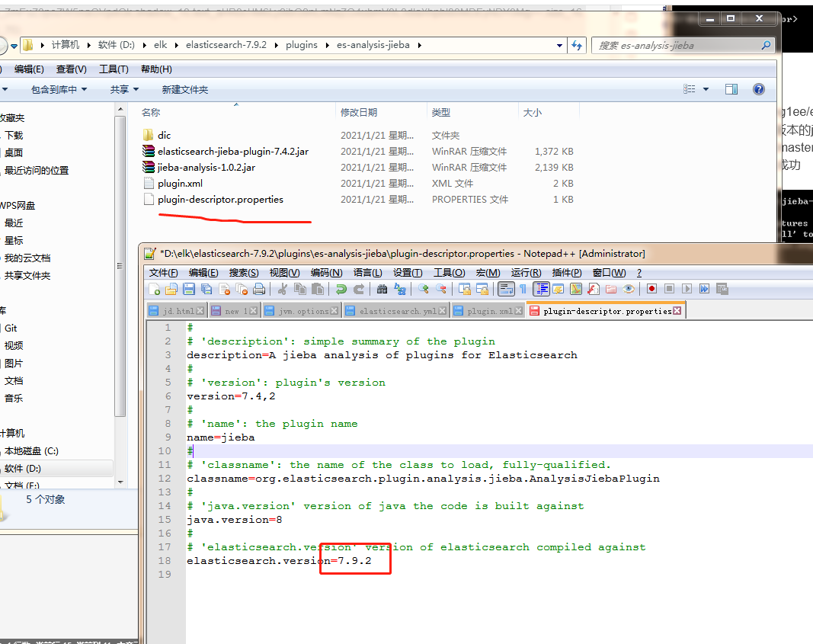Click the 新建文件夹 button
This screenshot has height=644, width=813.
[185, 90]
